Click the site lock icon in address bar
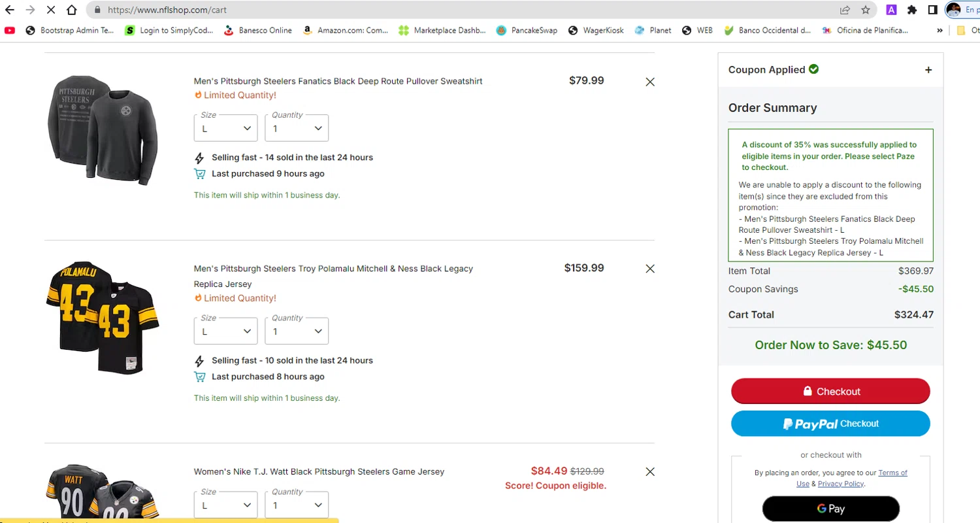 coord(98,10)
